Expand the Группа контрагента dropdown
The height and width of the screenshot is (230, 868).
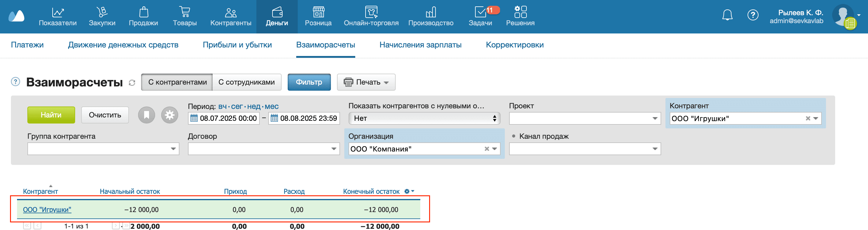coord(173,149)
